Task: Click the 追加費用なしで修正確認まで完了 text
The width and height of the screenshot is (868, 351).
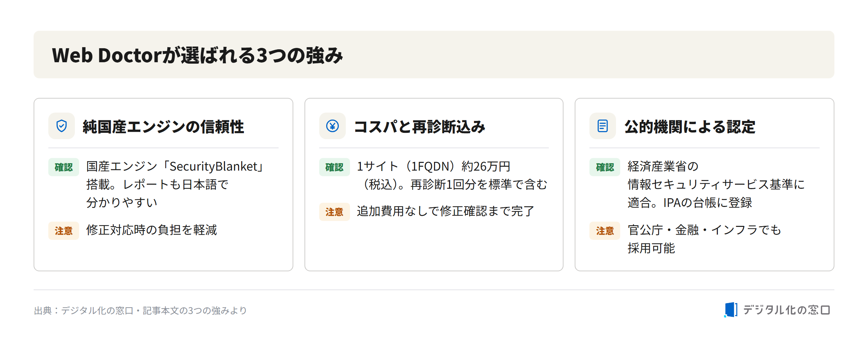Action: pyautogui.click(x=446, y=211)
